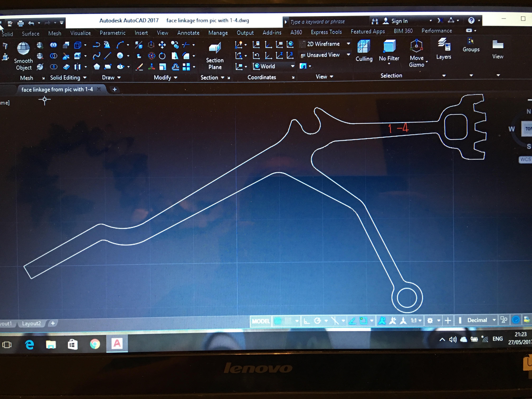The height and width of the screenshot is (399, 532).
Task: Open the Annotate ribbon tab
Action: [188, 33]
